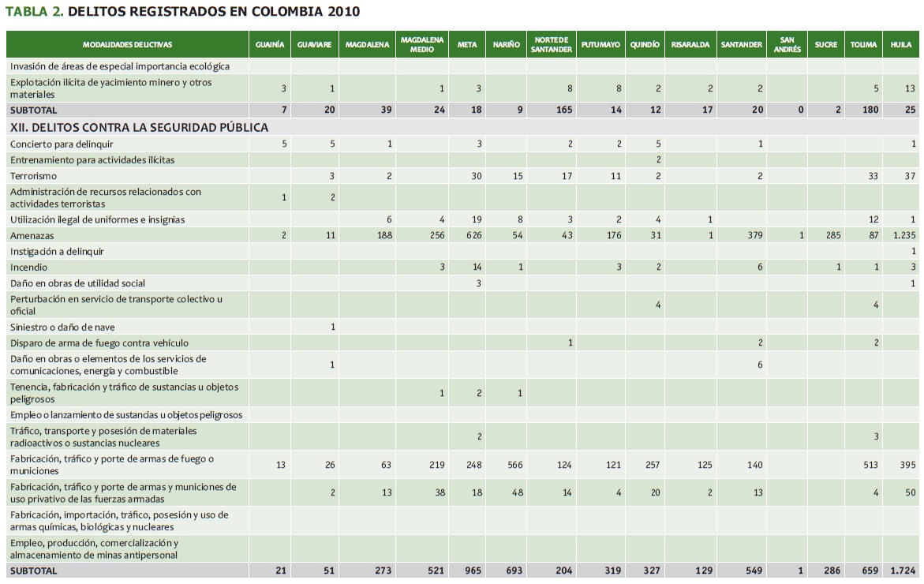Select the MAGDALENA MEDIO column header

tap(422, 45)
